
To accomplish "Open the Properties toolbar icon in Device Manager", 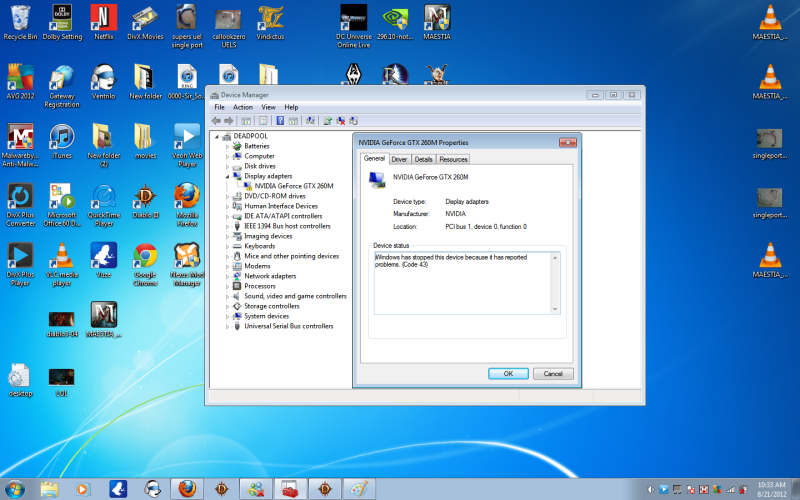I will click(263, 121).
